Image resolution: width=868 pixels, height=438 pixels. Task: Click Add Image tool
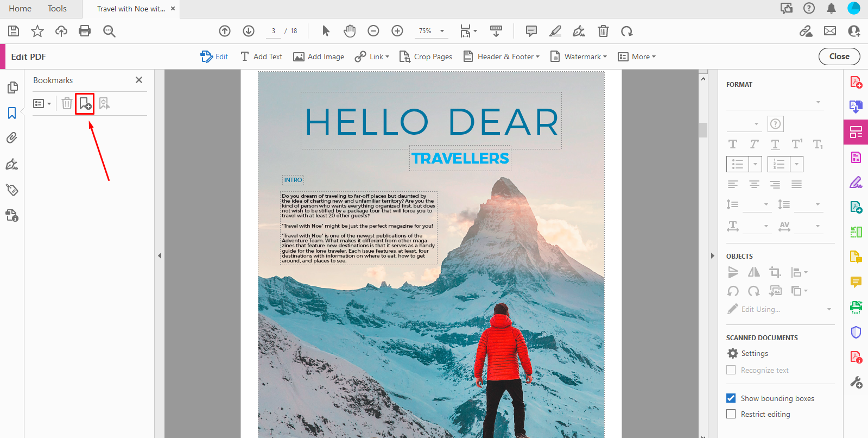[x=319, y=57]
